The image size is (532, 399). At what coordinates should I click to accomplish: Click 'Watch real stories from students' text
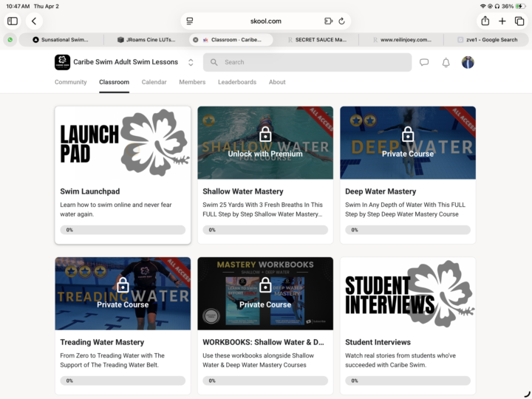click(400, 360)
